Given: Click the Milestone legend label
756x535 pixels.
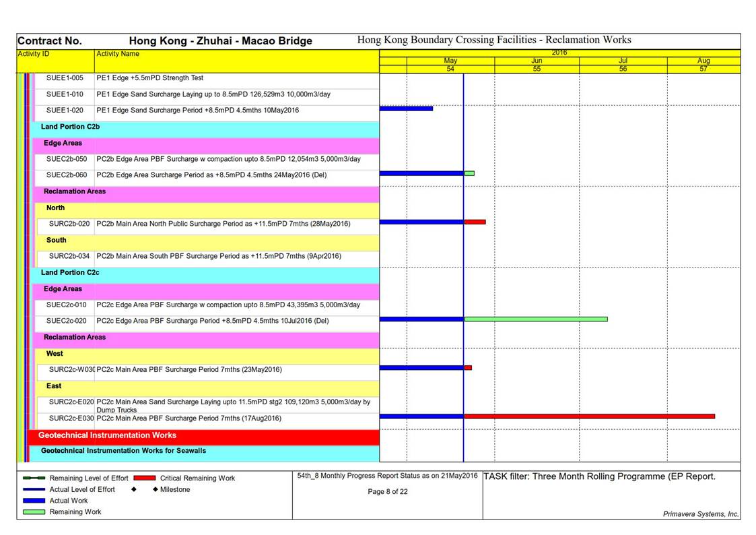Looking at the screenshot, I should pos(175,489).
